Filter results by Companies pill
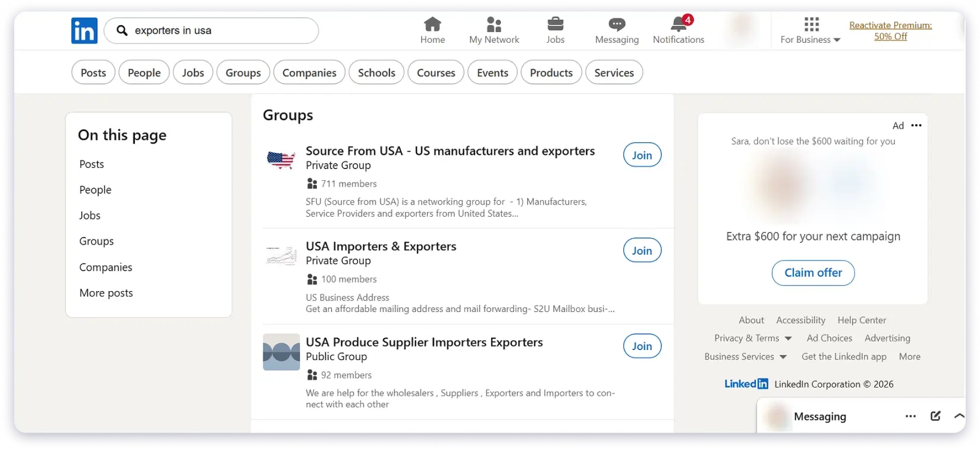 [309, 73]
